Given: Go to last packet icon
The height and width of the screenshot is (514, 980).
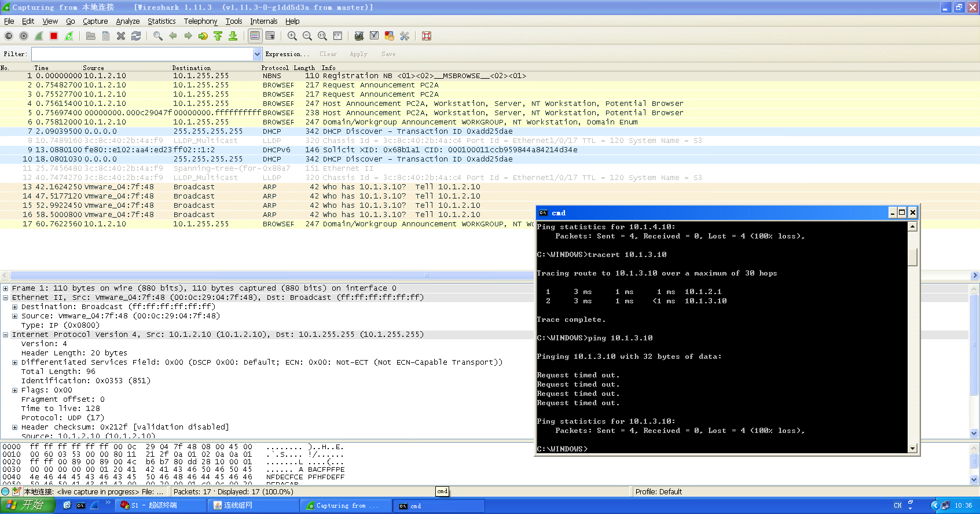Looking at the screenshot, I should [233, 36].
